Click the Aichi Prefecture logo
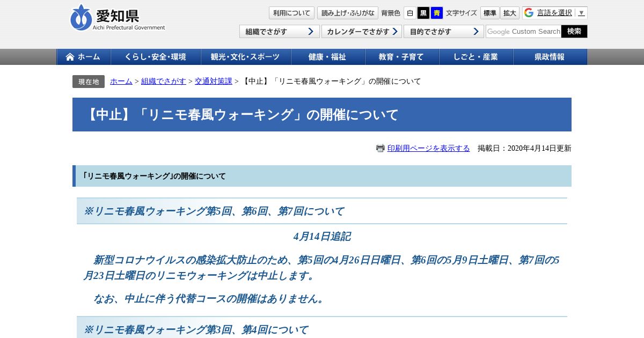Image resolution: width=644 pixels, height=338 pixels. tap(118, 18)
